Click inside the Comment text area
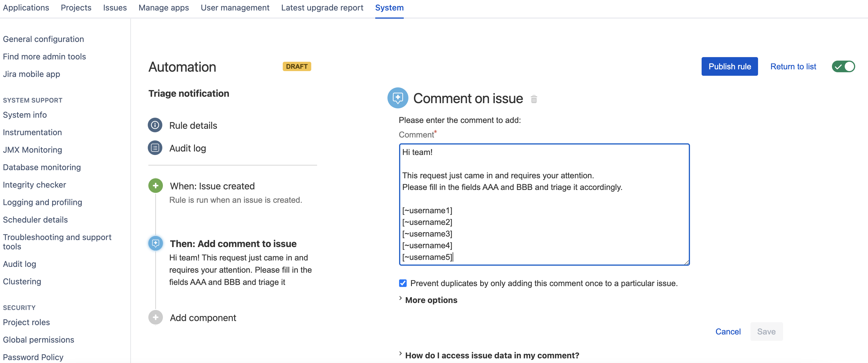 click(544, 204)
